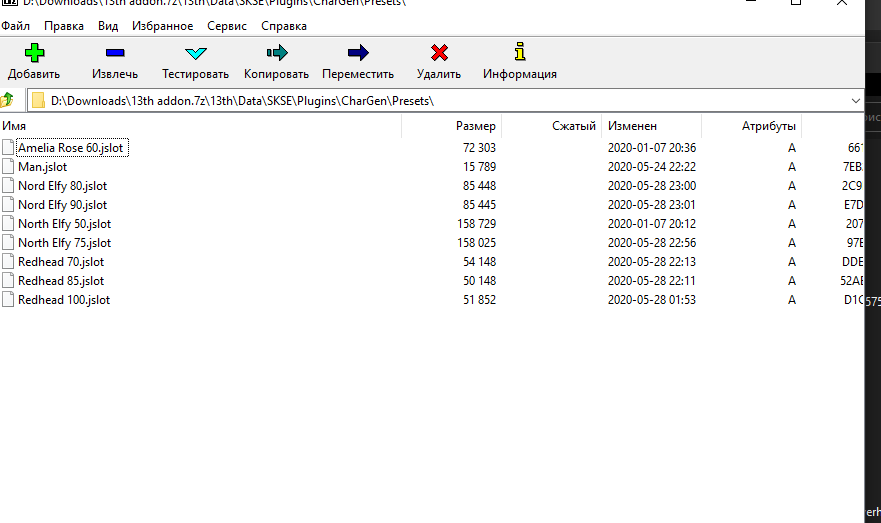The width and height of the screenshot is (881, 523).
Task: Open the Правка menu
Action: point(64,26)
